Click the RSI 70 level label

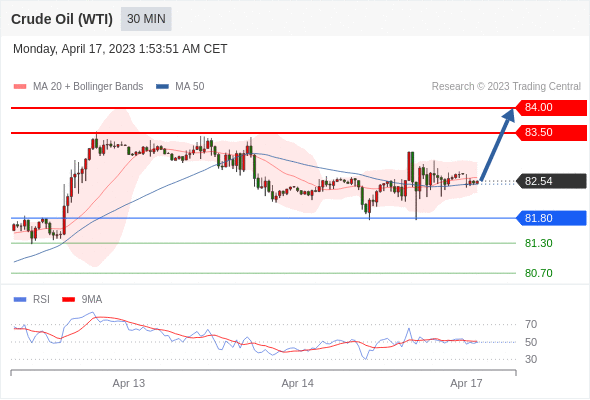tap(531, 324)
